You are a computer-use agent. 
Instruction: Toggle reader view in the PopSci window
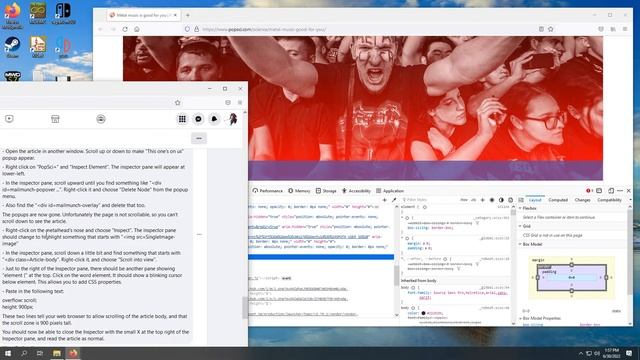pyautogui.click(x=541, y=29)
